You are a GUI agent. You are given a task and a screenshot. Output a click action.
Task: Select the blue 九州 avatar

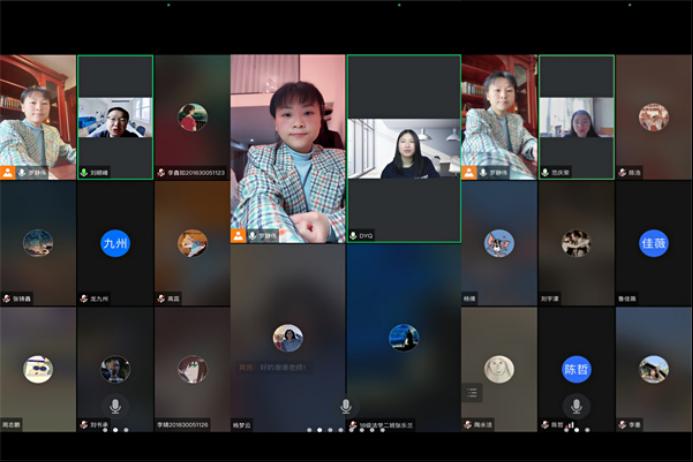tap(115, 243)
